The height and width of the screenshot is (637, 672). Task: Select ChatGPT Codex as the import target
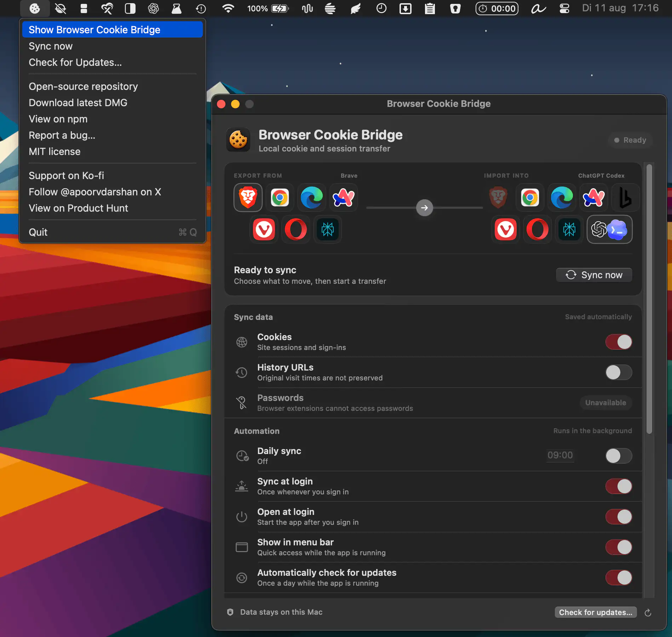pyautogui.click(x=610, y=229)
